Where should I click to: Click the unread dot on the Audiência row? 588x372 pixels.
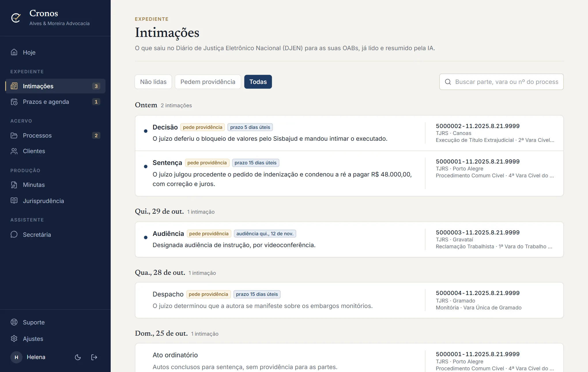click(x=146, y=238)
